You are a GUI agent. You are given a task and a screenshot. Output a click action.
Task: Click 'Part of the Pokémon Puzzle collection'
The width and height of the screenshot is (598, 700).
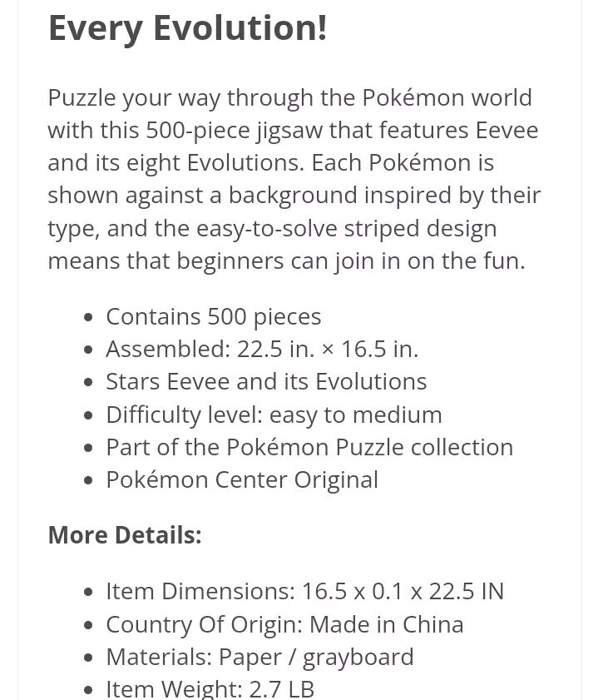point(309,447)
